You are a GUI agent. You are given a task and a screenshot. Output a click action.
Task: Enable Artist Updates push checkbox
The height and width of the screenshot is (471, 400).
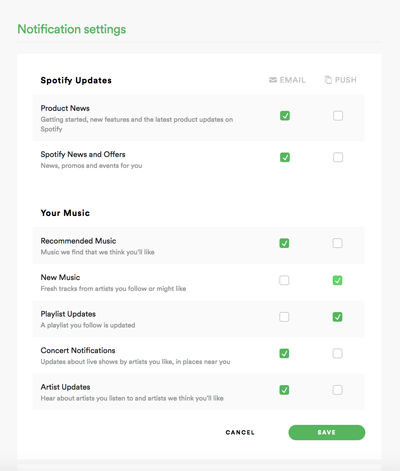[337, 390]
